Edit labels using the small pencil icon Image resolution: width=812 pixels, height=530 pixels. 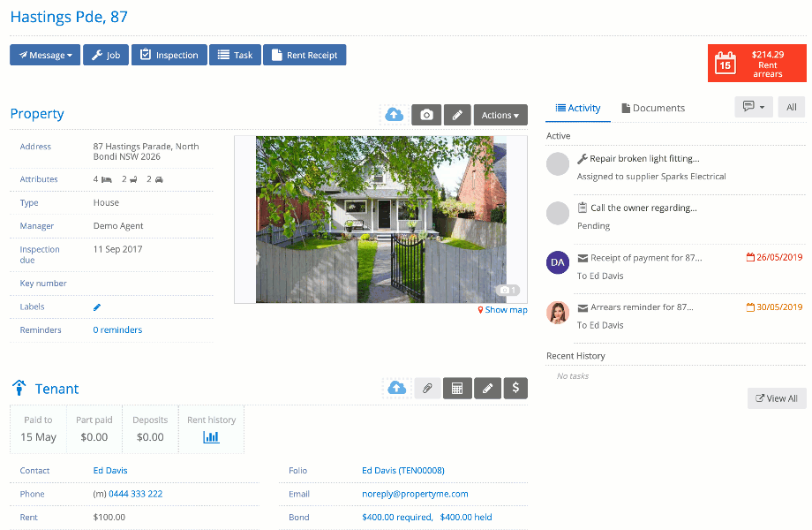(x=97, y=307)
